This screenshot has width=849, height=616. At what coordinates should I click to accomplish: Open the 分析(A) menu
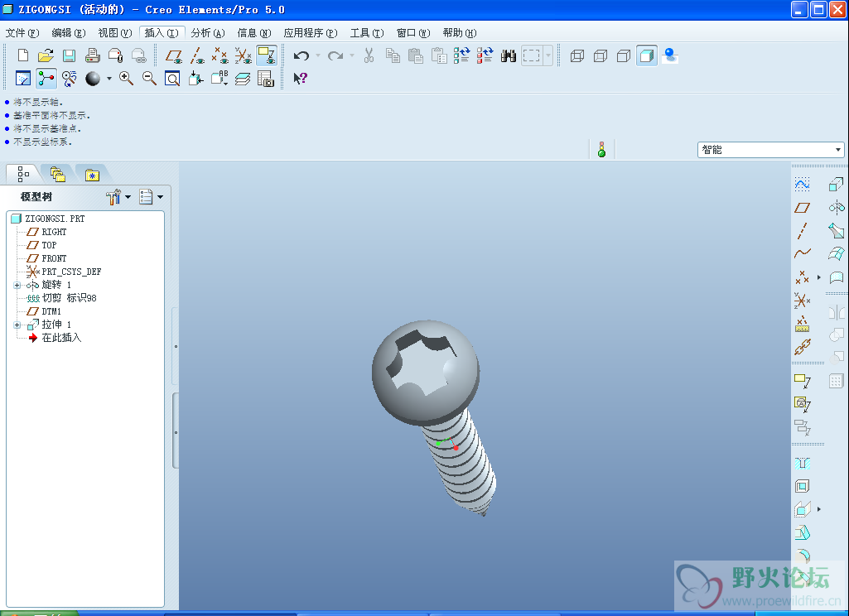pyautogui.click(x=208, y=32)
